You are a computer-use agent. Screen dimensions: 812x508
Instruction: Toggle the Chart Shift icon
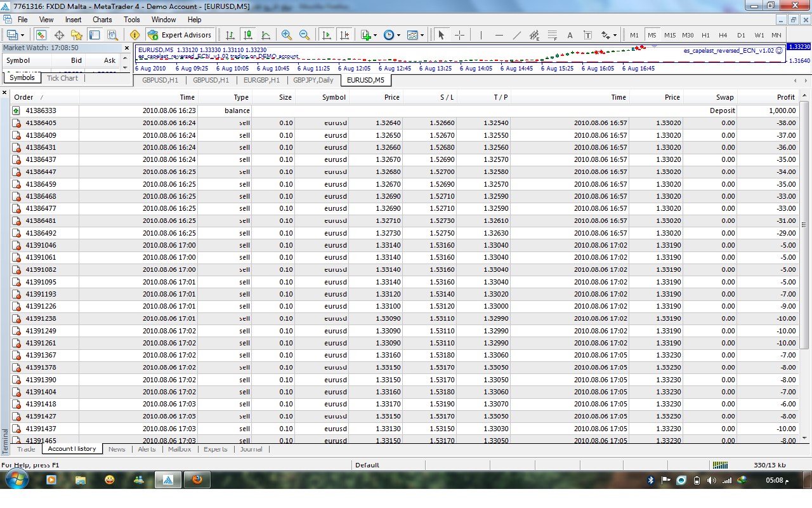(344, 35)
